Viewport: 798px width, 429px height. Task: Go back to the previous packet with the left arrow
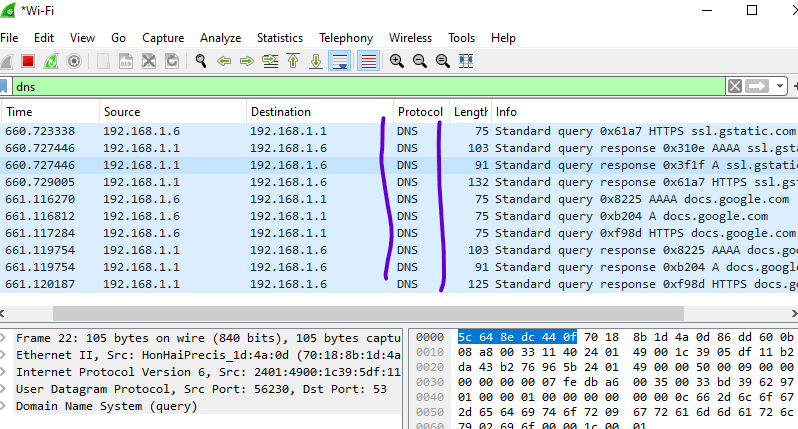224,62
